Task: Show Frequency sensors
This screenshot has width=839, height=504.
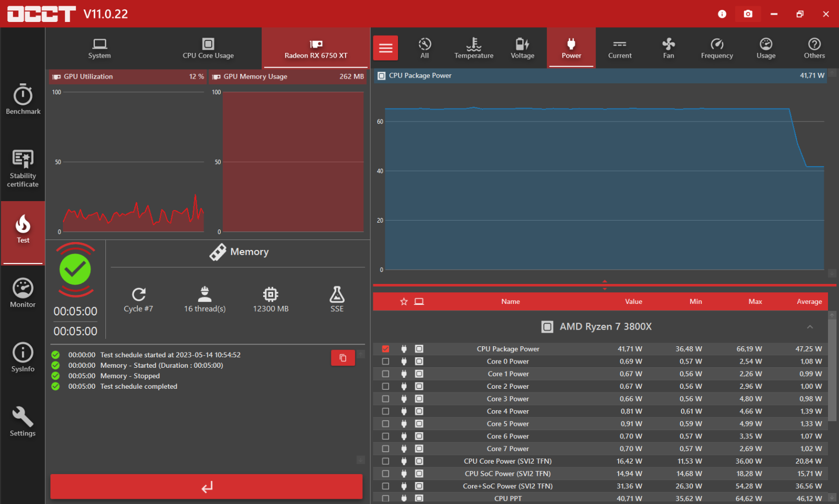Action: point(717,48)
